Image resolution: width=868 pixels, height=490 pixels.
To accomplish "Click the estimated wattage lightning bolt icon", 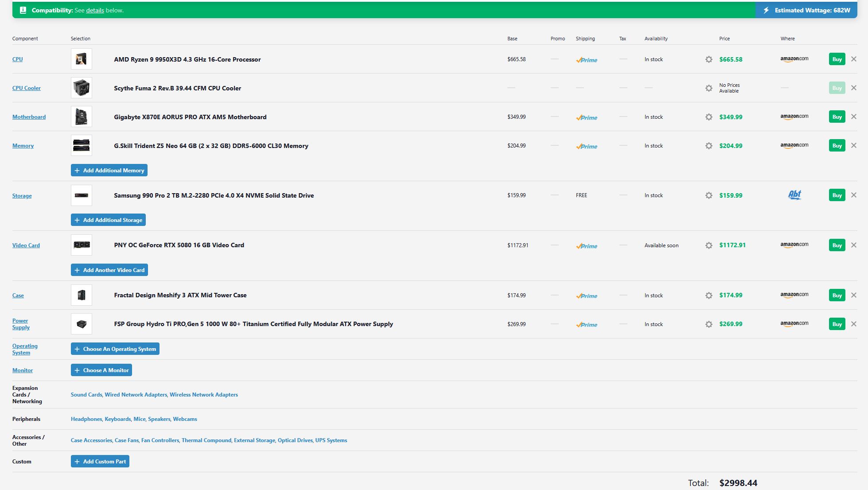I will (766, 10).
